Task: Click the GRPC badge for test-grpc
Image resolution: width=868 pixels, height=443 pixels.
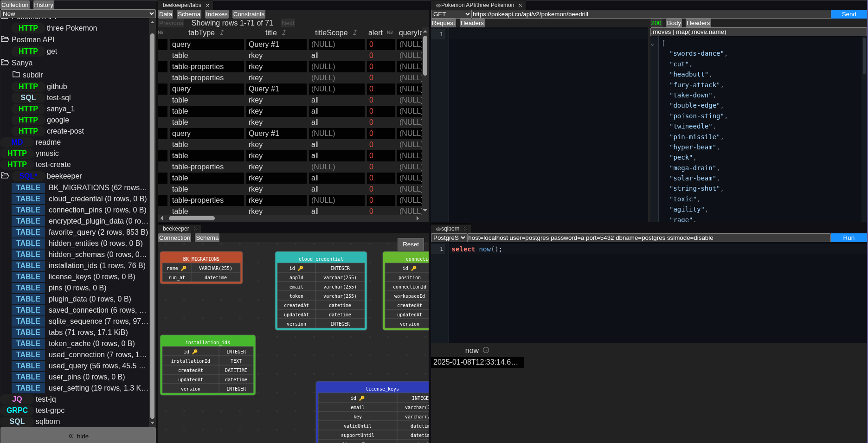Action: coord(17,410)
